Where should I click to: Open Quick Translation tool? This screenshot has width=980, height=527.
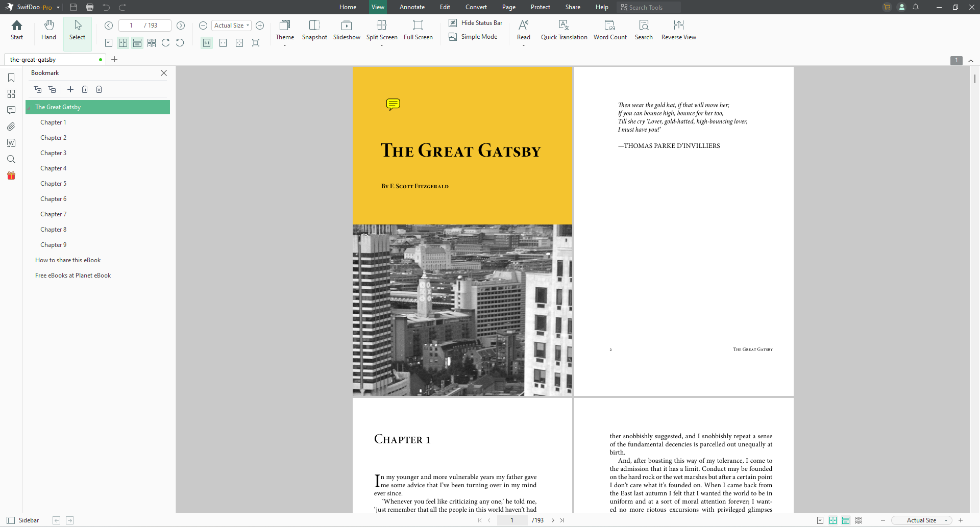point(564,30)
